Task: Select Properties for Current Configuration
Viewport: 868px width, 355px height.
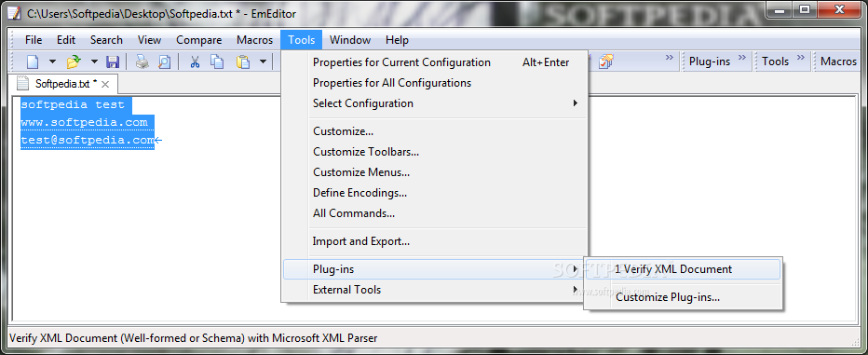Action: pos(435,62)
